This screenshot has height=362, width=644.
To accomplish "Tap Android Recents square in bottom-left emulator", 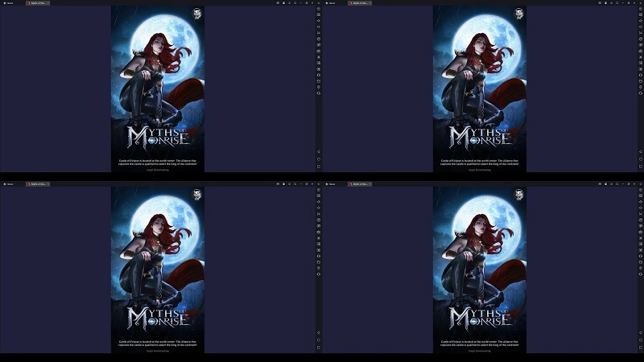I will click(319, 348).
